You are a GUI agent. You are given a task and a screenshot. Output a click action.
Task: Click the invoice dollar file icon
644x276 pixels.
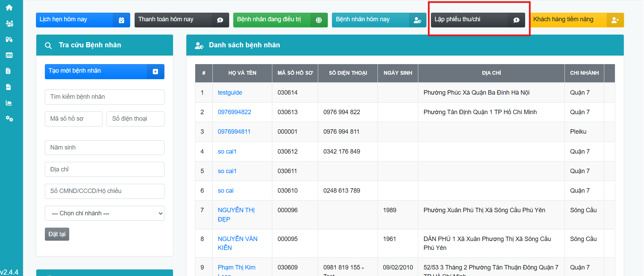(x=9, y=71)
